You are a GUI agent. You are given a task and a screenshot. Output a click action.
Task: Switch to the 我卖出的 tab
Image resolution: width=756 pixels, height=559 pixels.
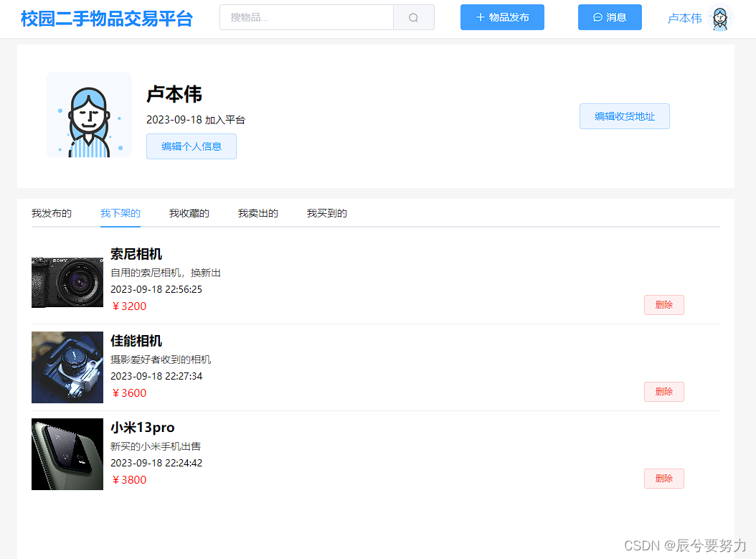point(258,213)
